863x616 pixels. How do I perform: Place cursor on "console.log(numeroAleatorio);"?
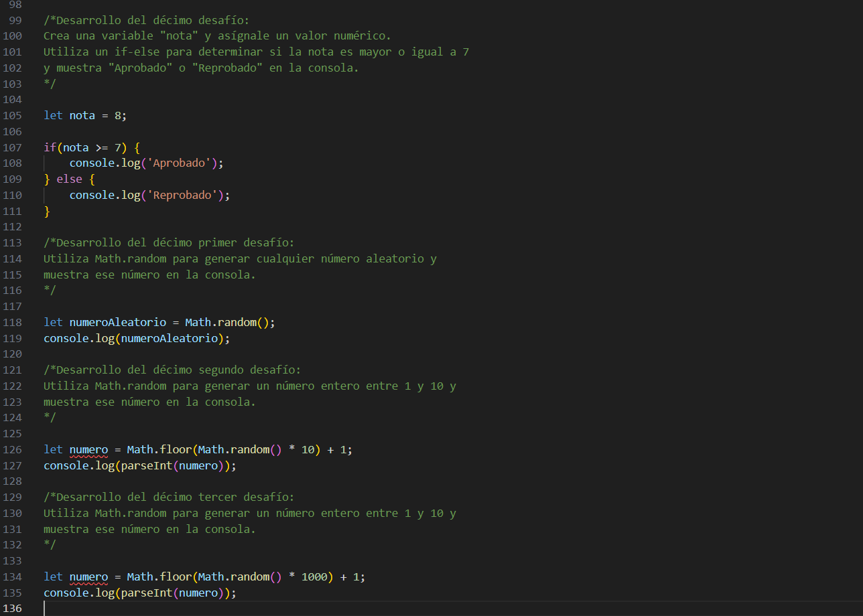pos(137,338)
